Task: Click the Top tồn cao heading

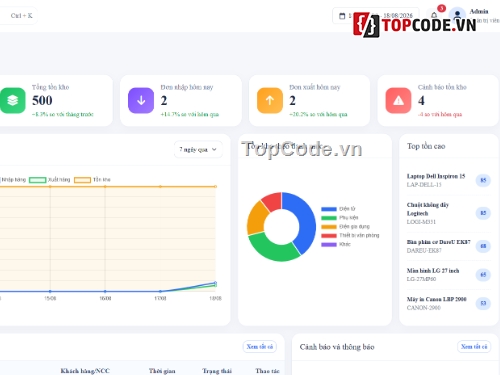Action: 426,146
